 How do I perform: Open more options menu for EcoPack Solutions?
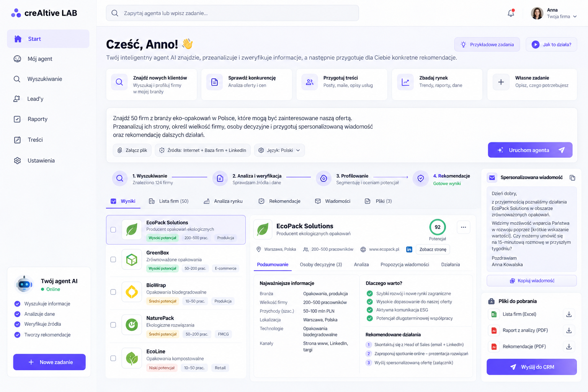pos(463,227)
